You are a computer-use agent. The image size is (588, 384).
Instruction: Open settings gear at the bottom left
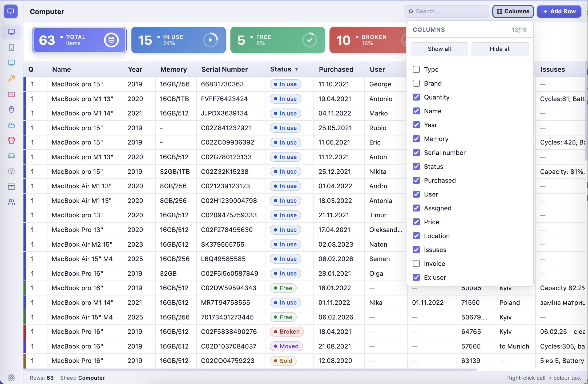pyautogui.click(x=11, y=377)
